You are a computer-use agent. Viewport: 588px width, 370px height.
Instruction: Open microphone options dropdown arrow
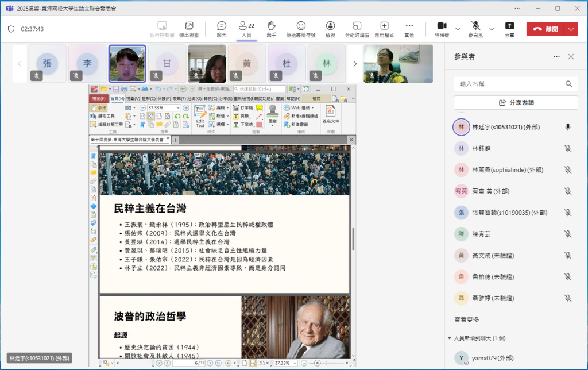click(x=492, y=29)
